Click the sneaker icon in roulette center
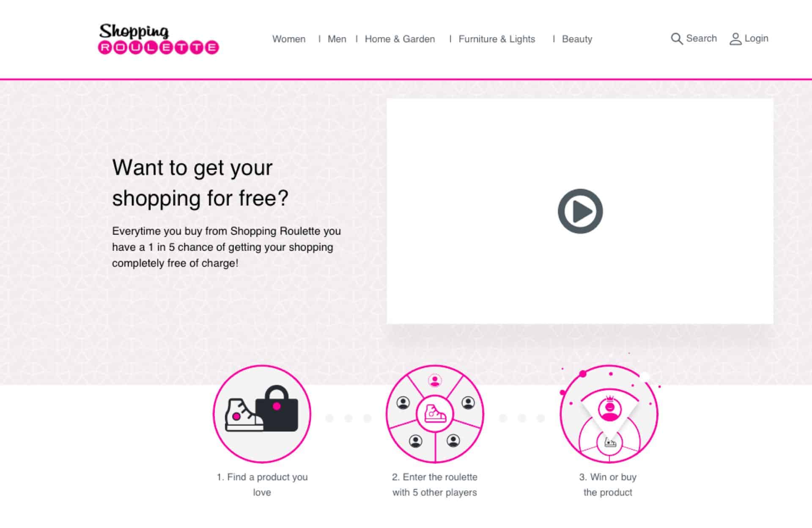 [x=435, y=414]
